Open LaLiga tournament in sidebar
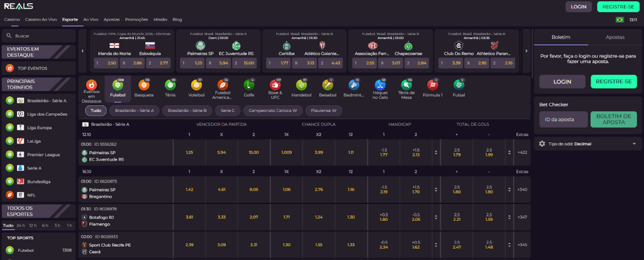 click(38, 141)
